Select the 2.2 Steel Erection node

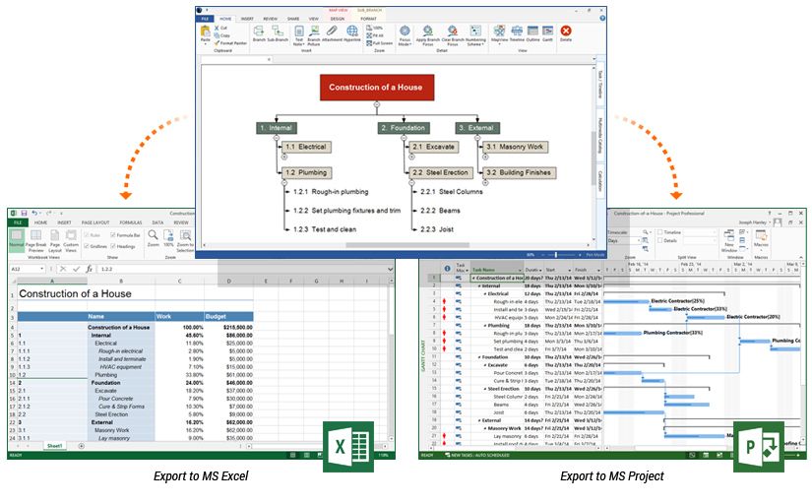[x=440, y=172]
